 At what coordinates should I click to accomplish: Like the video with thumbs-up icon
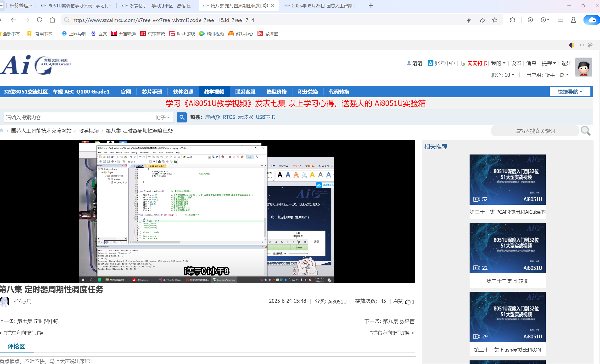407,302
